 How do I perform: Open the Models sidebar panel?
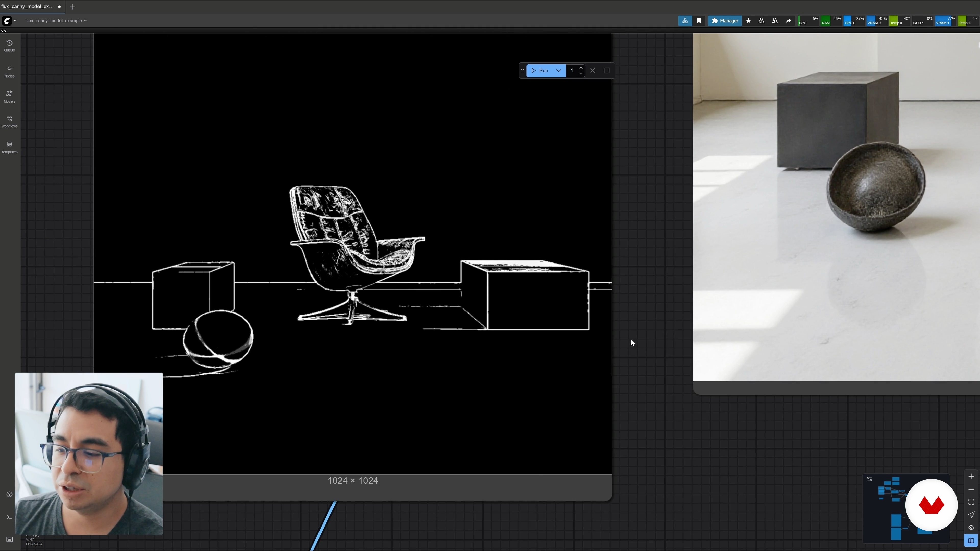tap(9, 97)
